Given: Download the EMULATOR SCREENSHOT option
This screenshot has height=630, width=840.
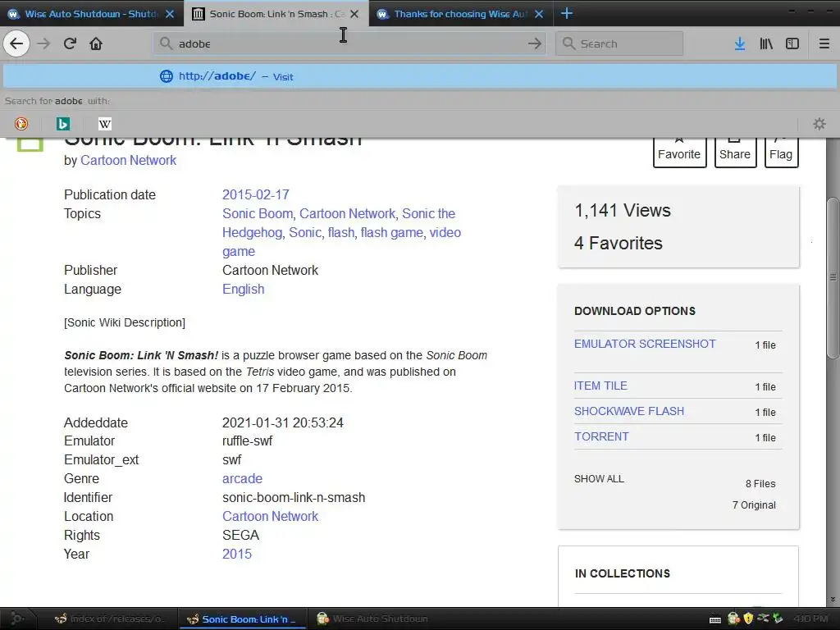Looking at the screenshot, I should 645,344.
